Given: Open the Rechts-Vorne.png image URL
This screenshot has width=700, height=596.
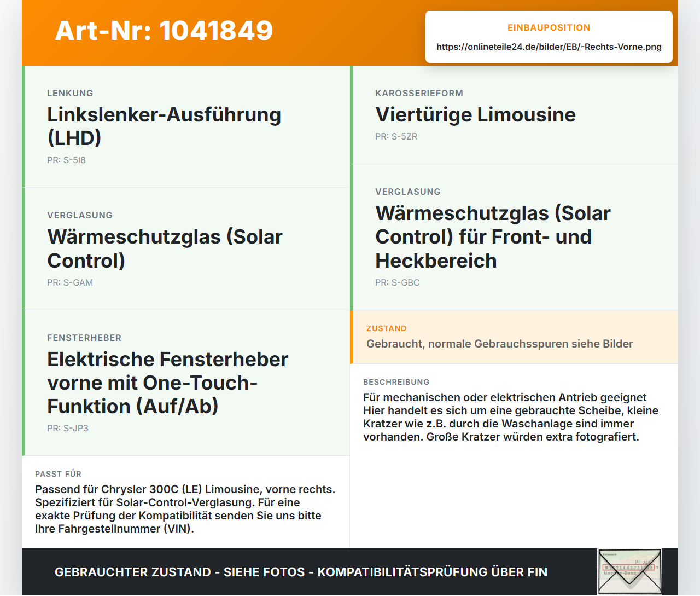Looking at the screenshot, I should coord(549,47).
